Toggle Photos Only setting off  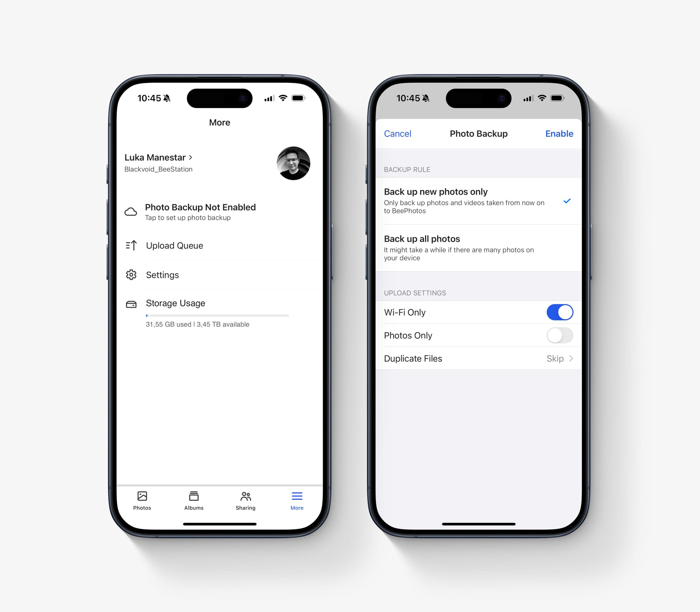[560, 335]
